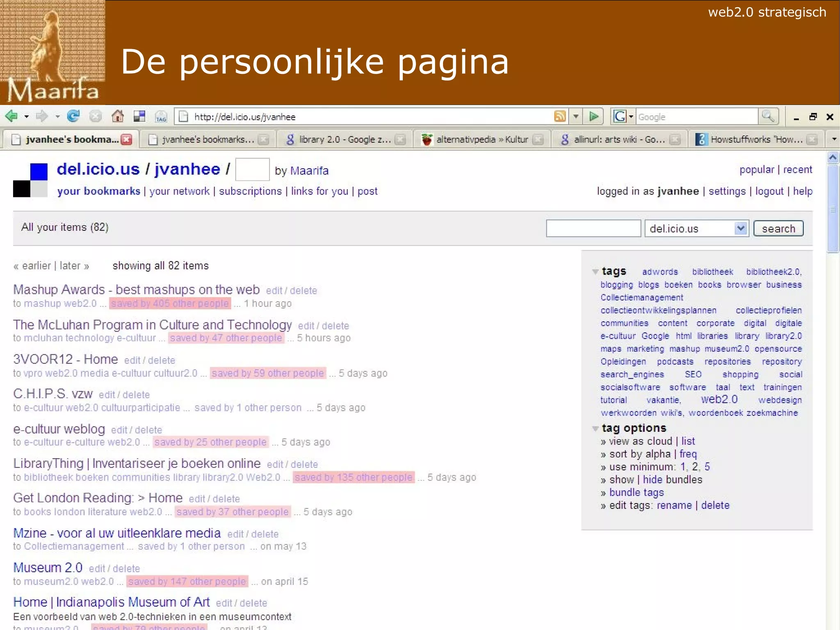Viewport: 840px width, 630px height.
Task: Close the active jvanhee's bookmarks tab
Action: click(x=127, y=140)
